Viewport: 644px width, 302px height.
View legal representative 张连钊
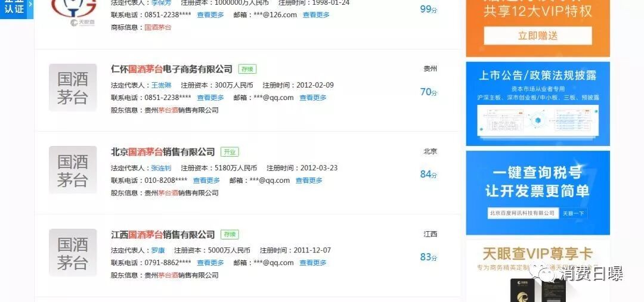161,168
